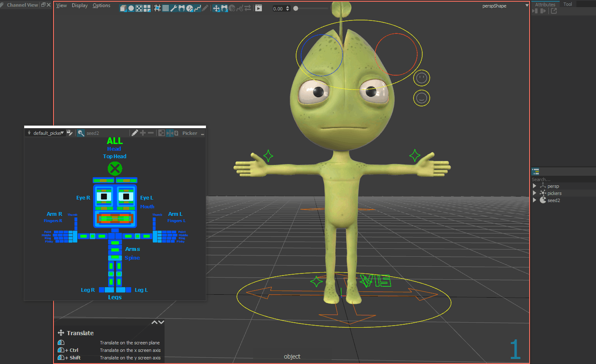Click the wrench settings icon in the toolbar
The image size is (596, 364).
point(175,8)
